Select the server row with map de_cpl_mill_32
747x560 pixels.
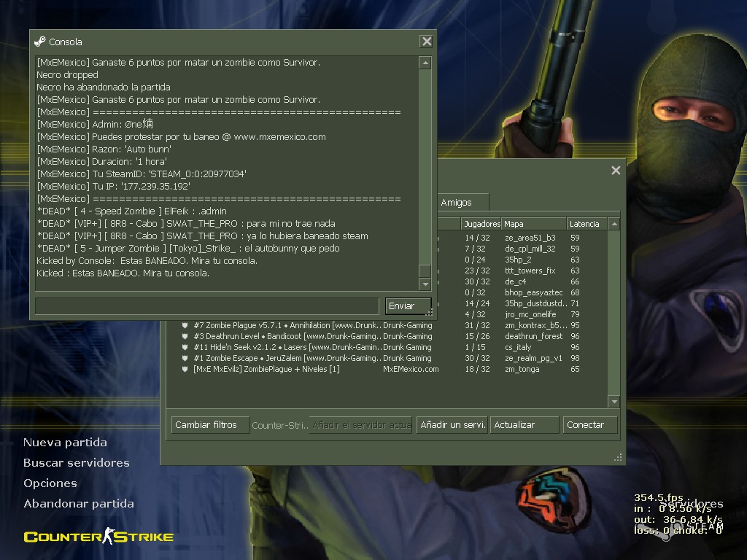[522, 249]
